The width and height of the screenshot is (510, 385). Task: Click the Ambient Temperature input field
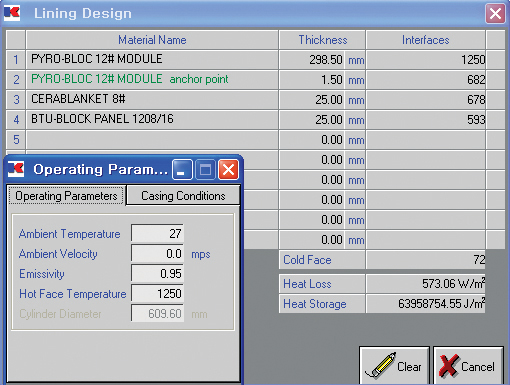point(157,233)
